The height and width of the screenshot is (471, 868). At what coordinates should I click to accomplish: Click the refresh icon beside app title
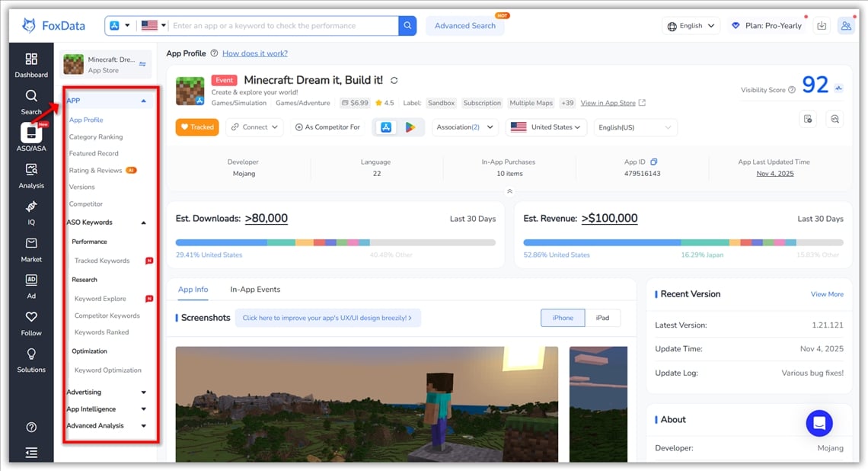394,81
